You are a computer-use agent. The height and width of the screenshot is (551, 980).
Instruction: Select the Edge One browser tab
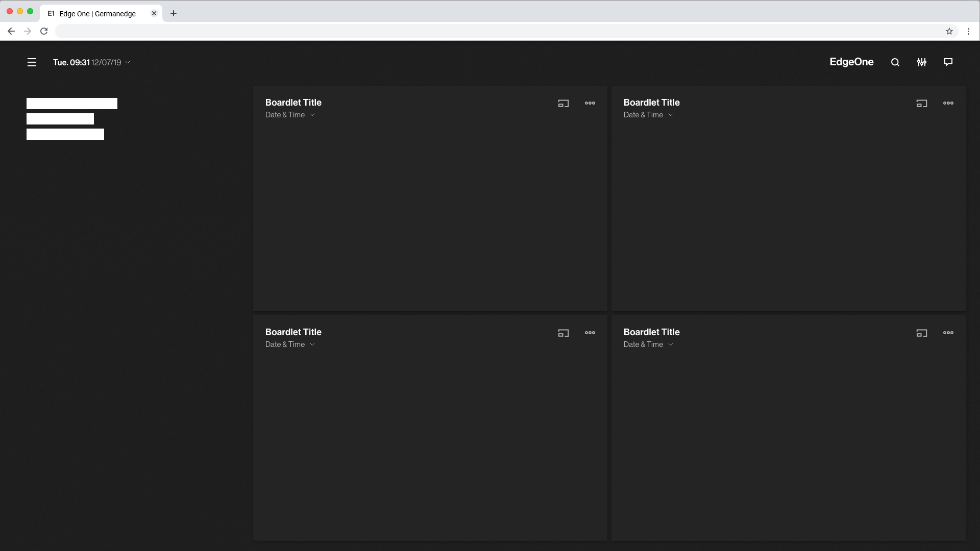coord(97,14)
